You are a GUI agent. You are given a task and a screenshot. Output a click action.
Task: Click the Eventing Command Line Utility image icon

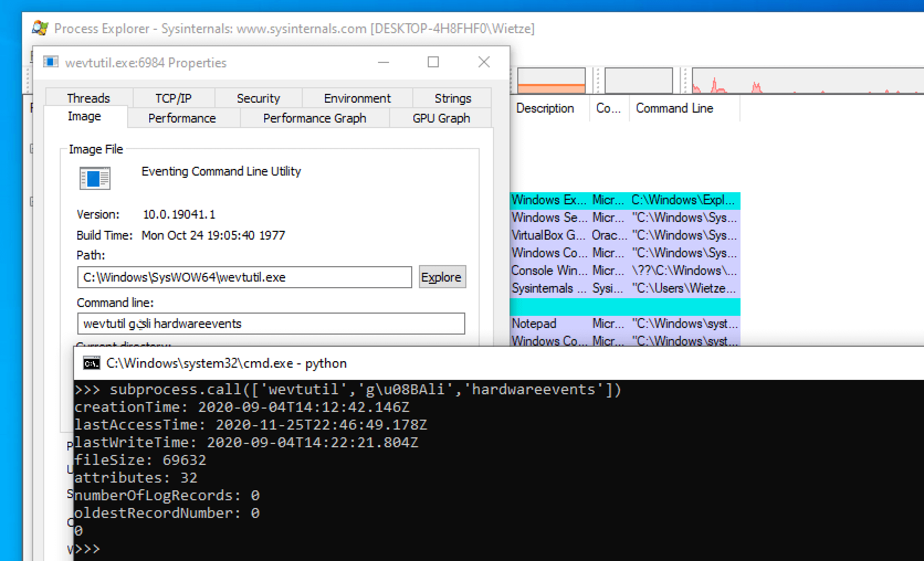coord(95,178)
